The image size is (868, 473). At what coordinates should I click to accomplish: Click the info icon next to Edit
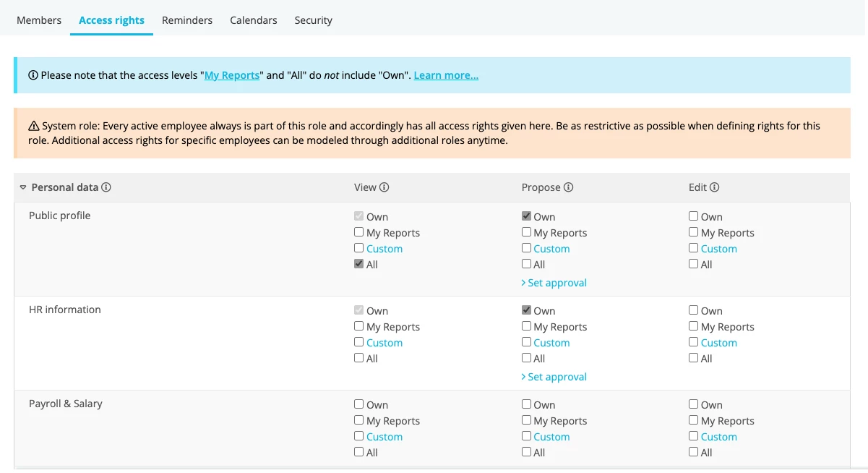pos(715,187)
